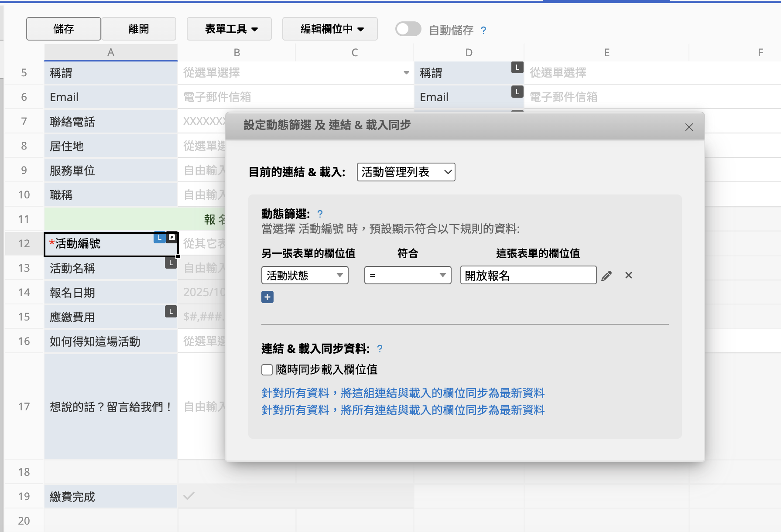Open the 活動管理列表 link dropdown

click(x=406, y=172)
